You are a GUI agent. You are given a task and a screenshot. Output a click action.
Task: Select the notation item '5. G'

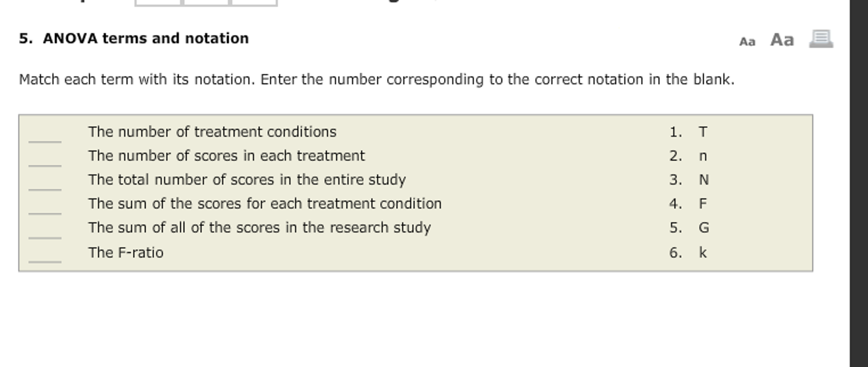click(687, 227)
